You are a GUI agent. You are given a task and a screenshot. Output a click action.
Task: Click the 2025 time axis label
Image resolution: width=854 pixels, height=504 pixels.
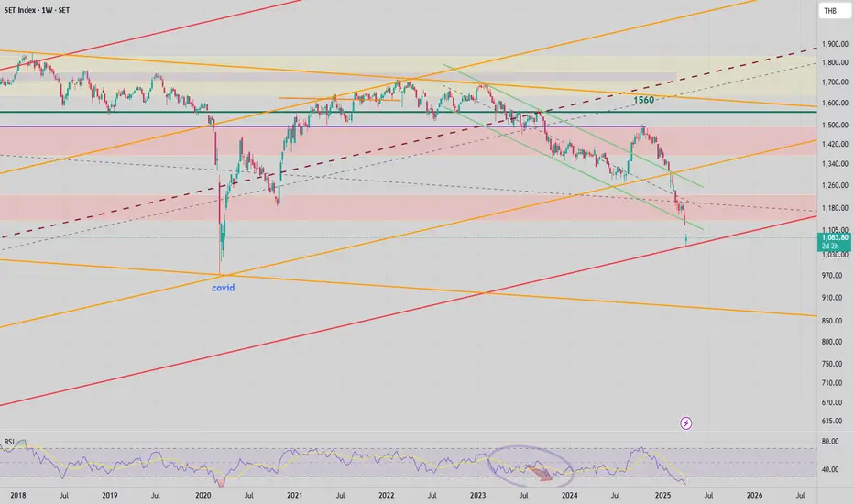[x=662, y=495]
